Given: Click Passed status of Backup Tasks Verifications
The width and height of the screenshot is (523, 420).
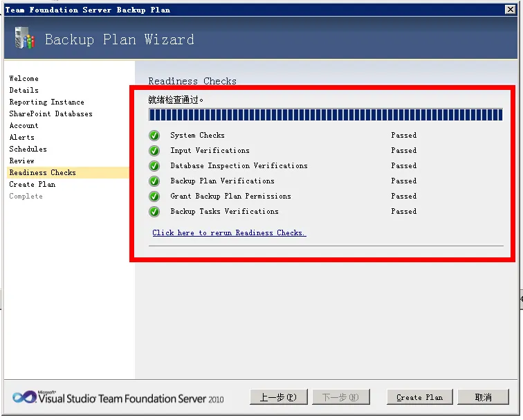Looking at the screenshot, I should point(404,212).
